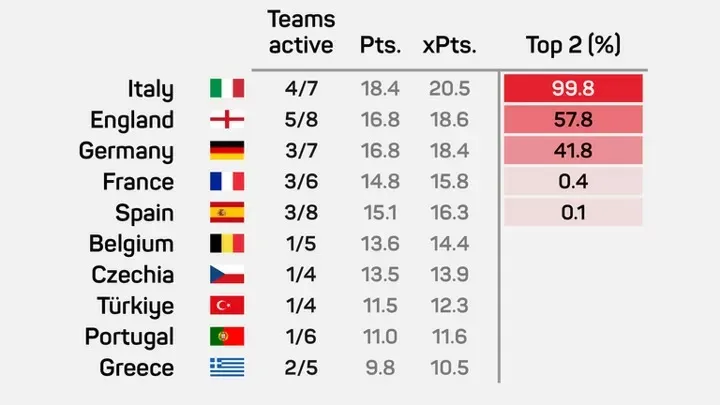The height and width of the screenshot is (405, 720).
Task: Click the Germany flag icon
Action: pyautogui.click(x=227, y=151)
